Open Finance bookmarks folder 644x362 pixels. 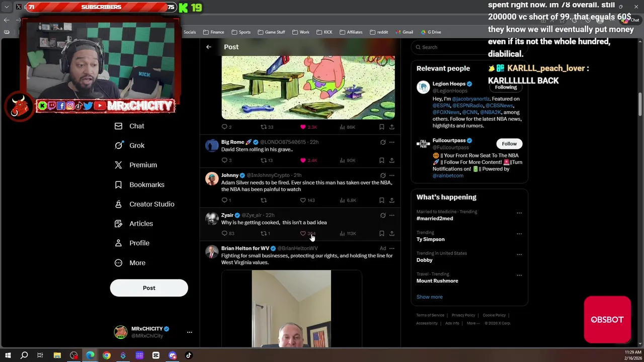[x=214, y=32]
